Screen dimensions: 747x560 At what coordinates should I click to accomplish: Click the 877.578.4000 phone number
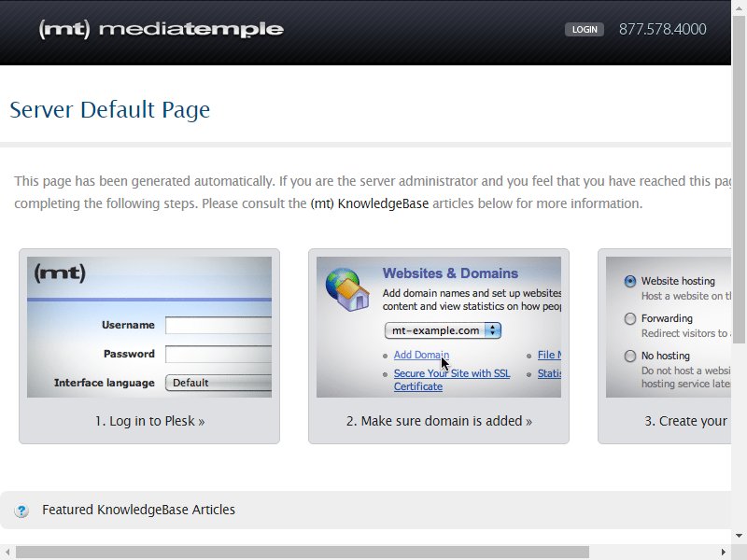662,30
